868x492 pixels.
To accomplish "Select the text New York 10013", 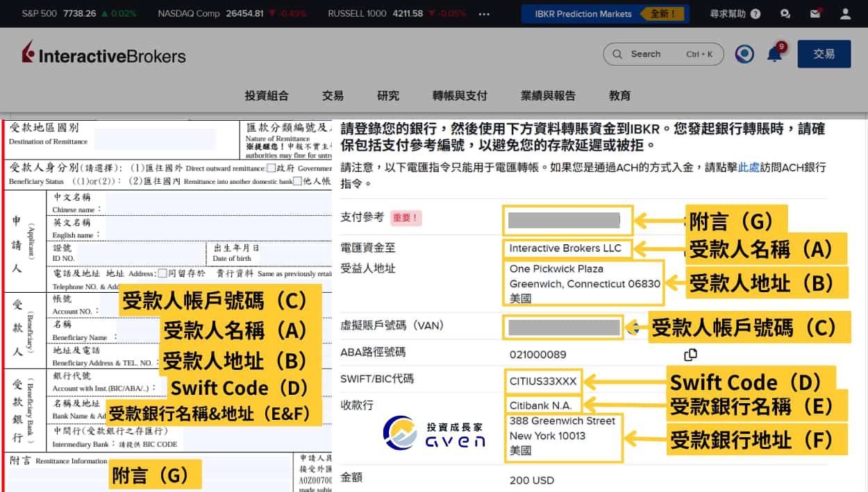I will (x=547, y=436).
